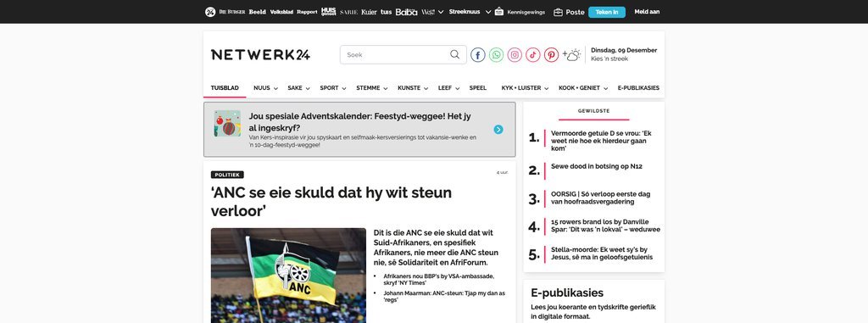Open popular story 'Vermoorde getuie D se vrou'
Screen dimensions: 868x323
coord(601,141)
